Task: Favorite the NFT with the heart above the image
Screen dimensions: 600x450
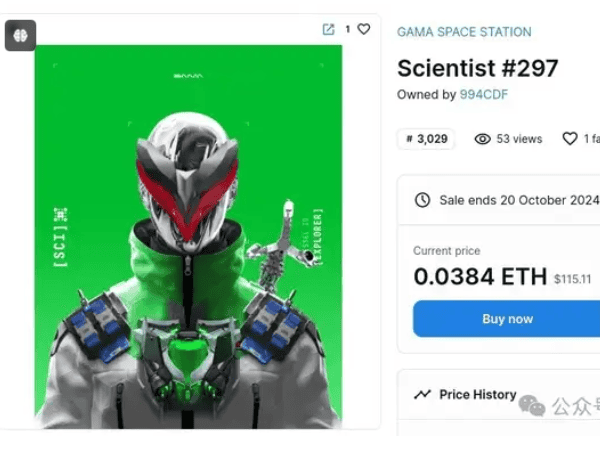Action: click(x=364, y=29)
